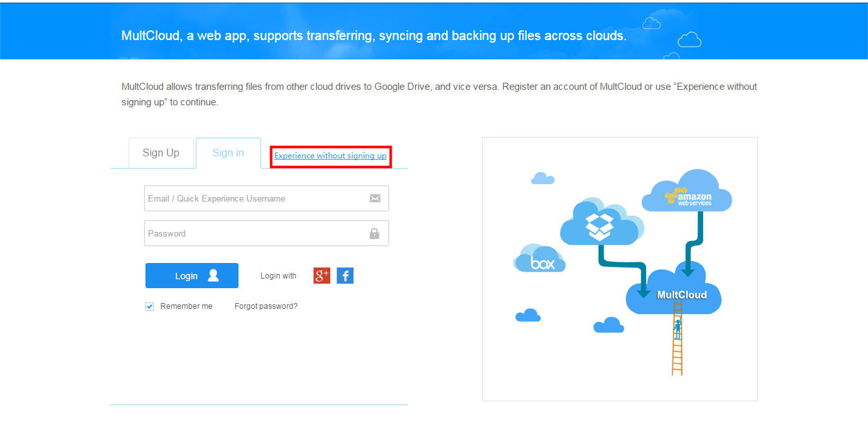Sign in using the Google+ icon
Screen dimensions: 868x431
pos(321,275)
